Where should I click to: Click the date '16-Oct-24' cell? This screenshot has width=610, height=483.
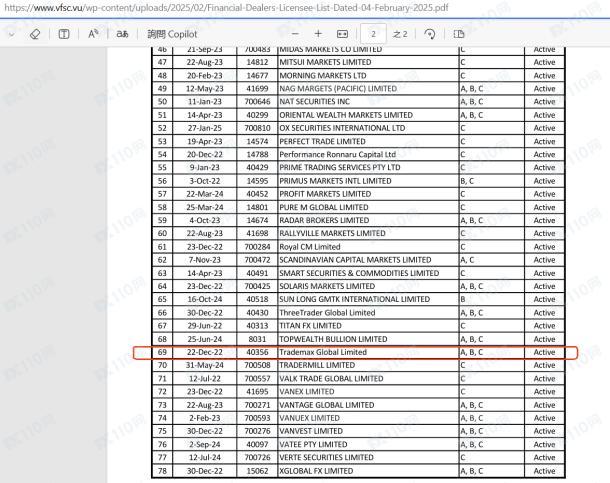tap(205, 299)
